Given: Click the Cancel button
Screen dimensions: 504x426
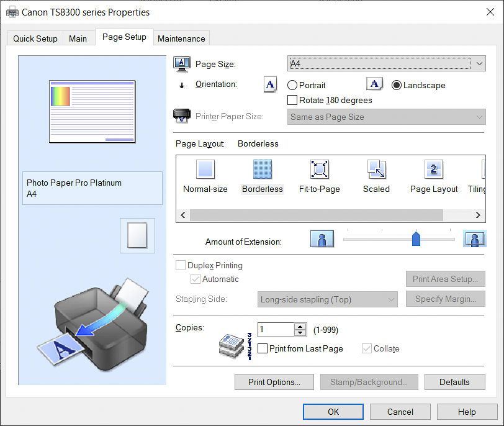Looking at the screenshot, I should click(400, 412).
